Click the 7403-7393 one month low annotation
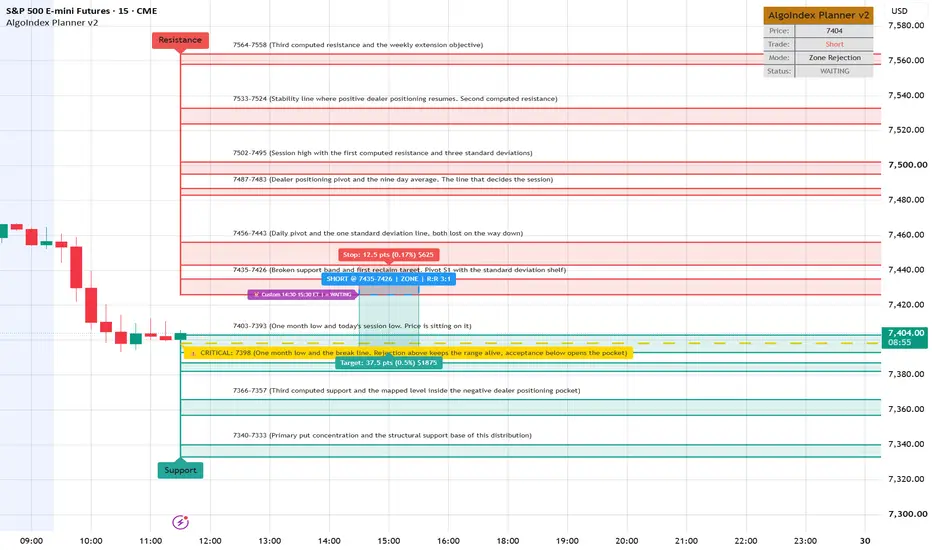 tap(352, 326)
